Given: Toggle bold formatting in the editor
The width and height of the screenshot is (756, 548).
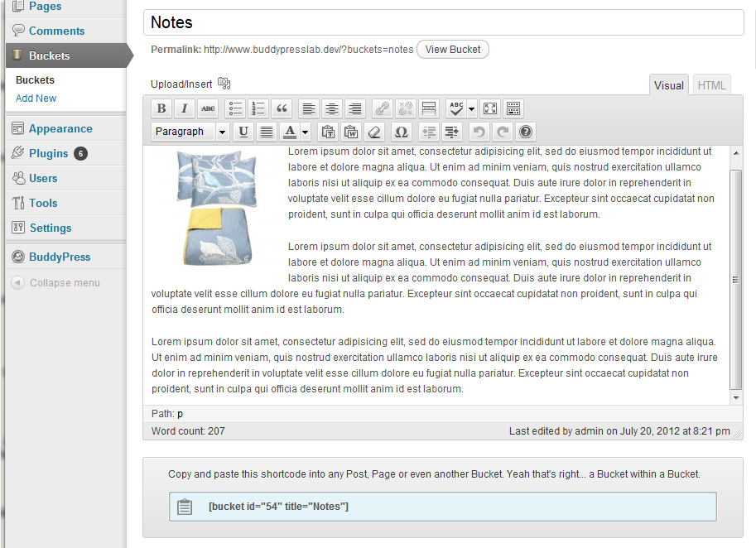Looking at the screenshot, I should [x=161, y=108].
